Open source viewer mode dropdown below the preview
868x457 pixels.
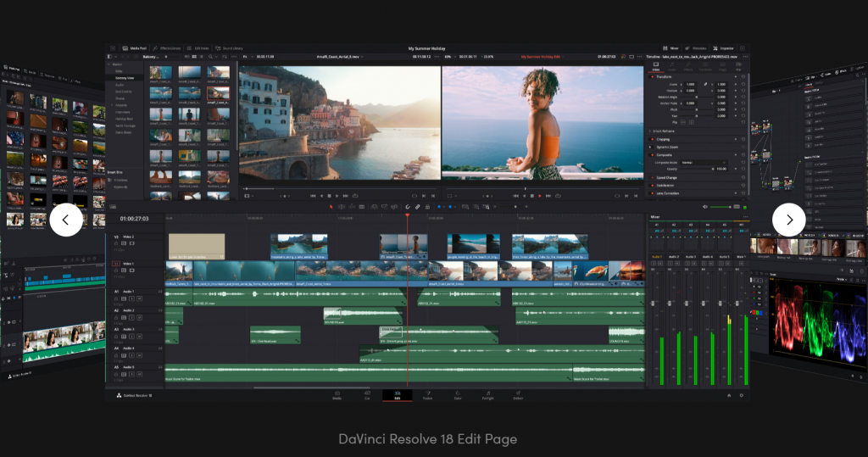click(x=248, y=196)
